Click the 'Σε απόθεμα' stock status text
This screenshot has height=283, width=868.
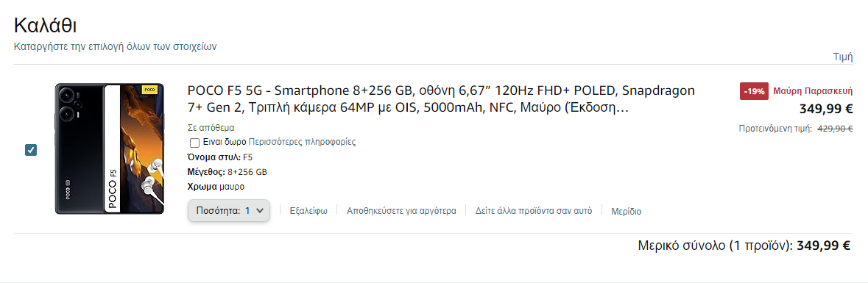click(211, 128)
